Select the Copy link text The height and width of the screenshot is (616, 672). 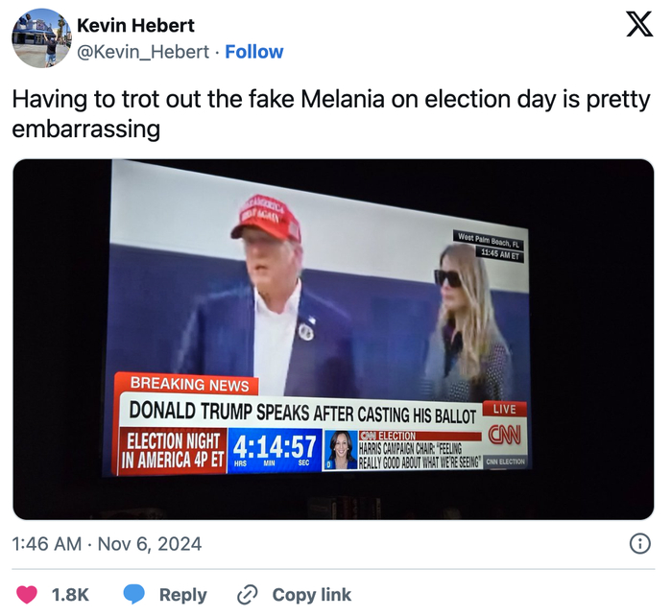(312, 595)
